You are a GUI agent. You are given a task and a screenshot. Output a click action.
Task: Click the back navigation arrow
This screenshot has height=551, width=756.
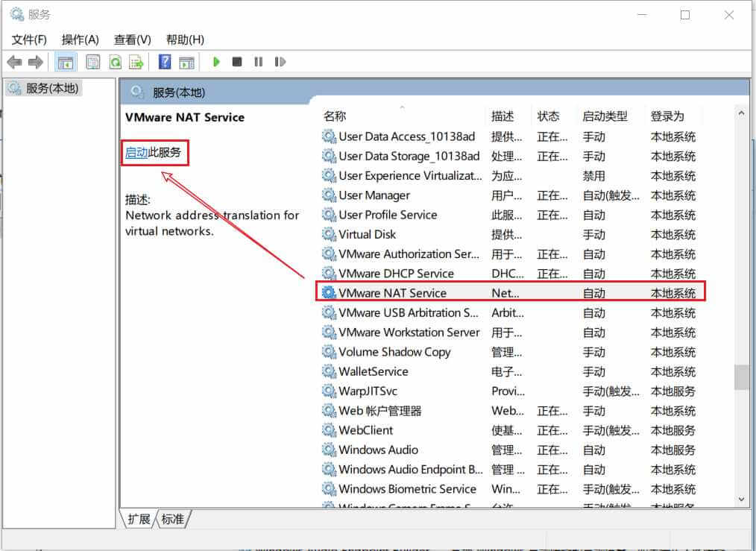[x=13, y=62]
